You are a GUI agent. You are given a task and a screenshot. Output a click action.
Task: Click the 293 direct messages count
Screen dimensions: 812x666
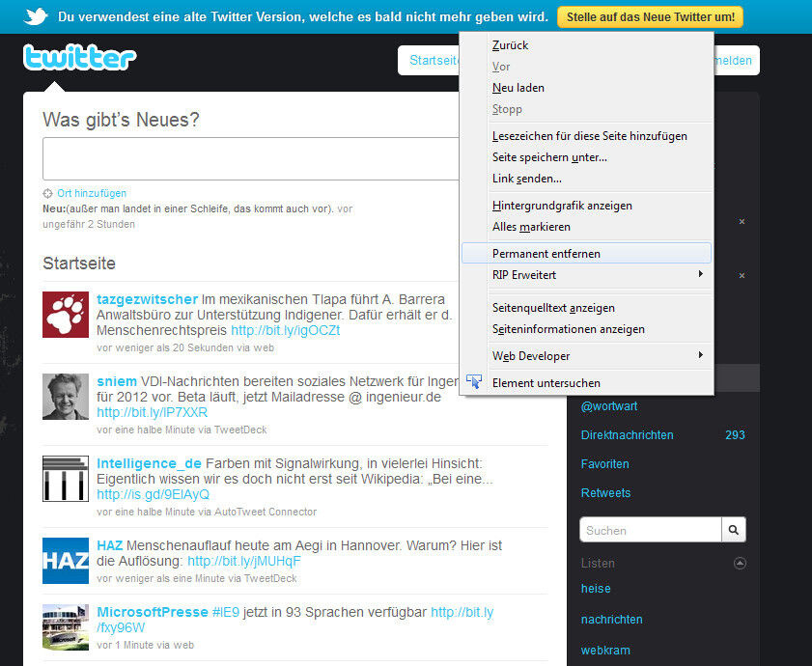point(736,435)
